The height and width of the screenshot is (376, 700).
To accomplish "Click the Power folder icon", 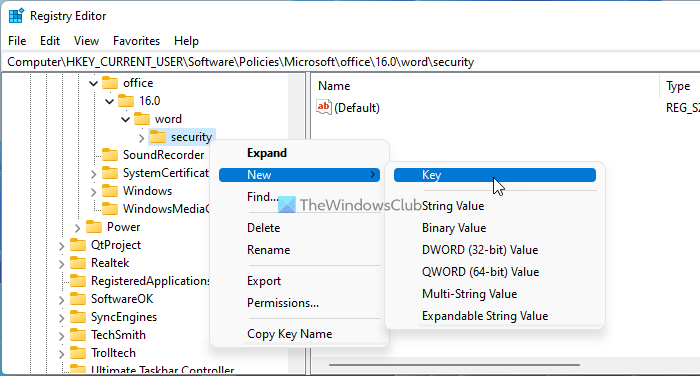I will pos(94,227).
